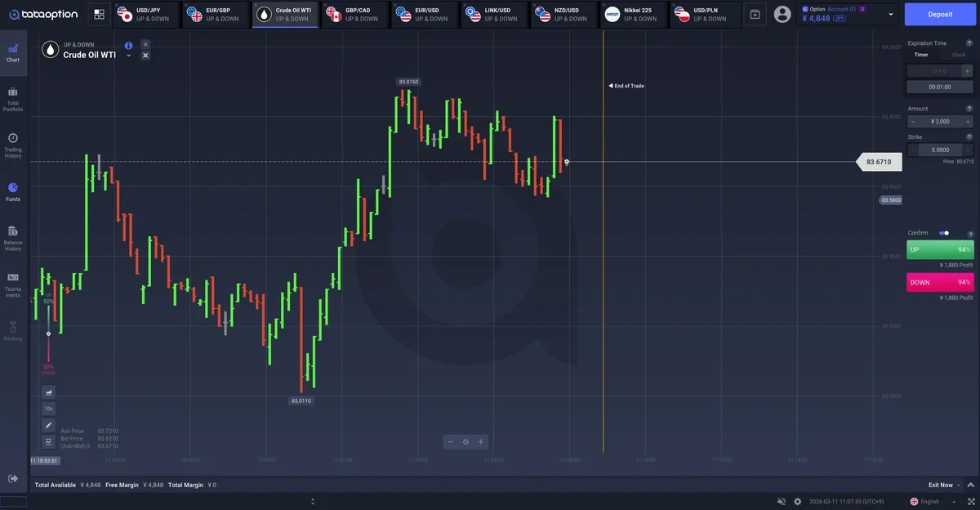Unmute sound via the muted speaker icon
The width and height of the screenshot is (980, 510).
(782, 501)
